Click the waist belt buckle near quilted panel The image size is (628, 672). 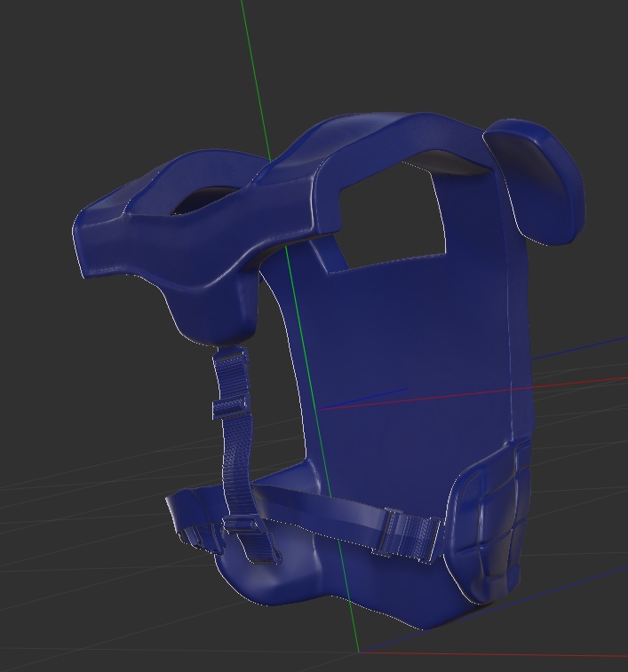coord(407,535)
